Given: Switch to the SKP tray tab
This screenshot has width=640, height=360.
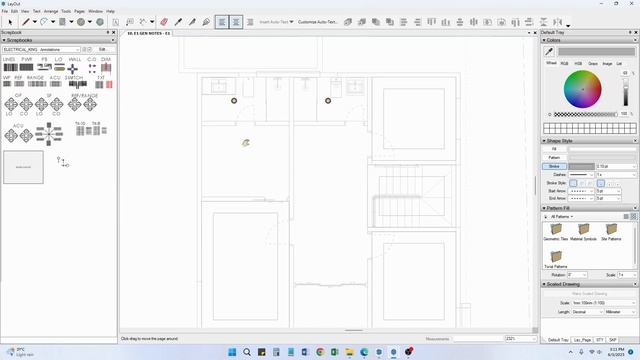Looking at the screenshot, I should 613,340.
